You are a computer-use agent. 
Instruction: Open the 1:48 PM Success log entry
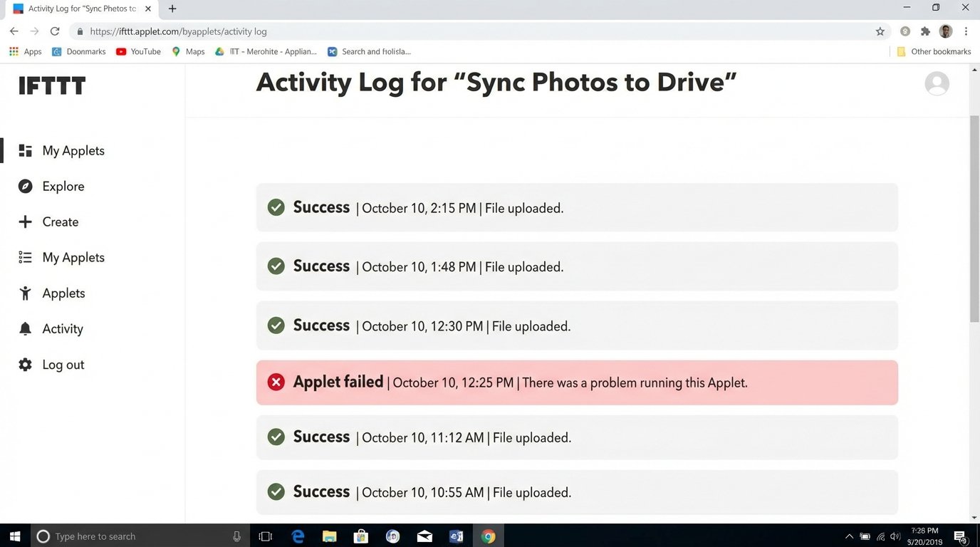[577, 266]
